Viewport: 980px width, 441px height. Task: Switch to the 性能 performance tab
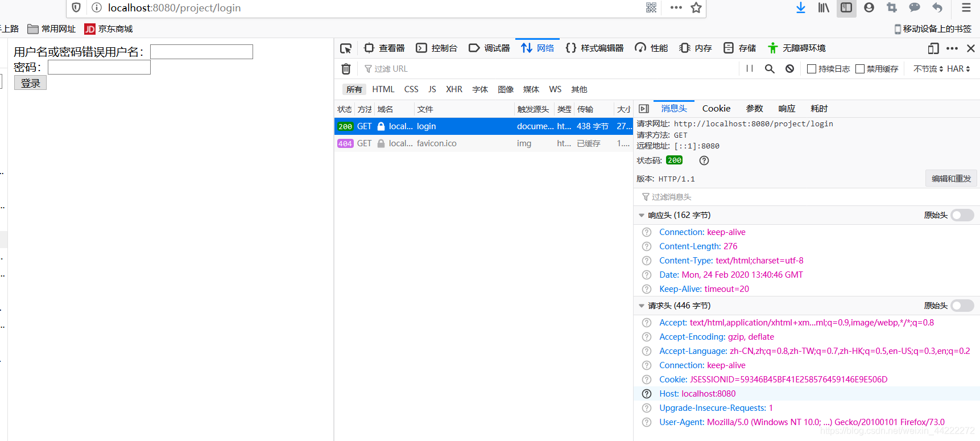[x=651, y=48]
